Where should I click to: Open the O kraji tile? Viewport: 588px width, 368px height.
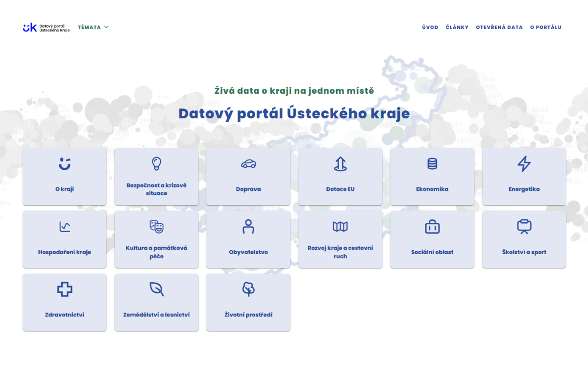tap(64, 177)
